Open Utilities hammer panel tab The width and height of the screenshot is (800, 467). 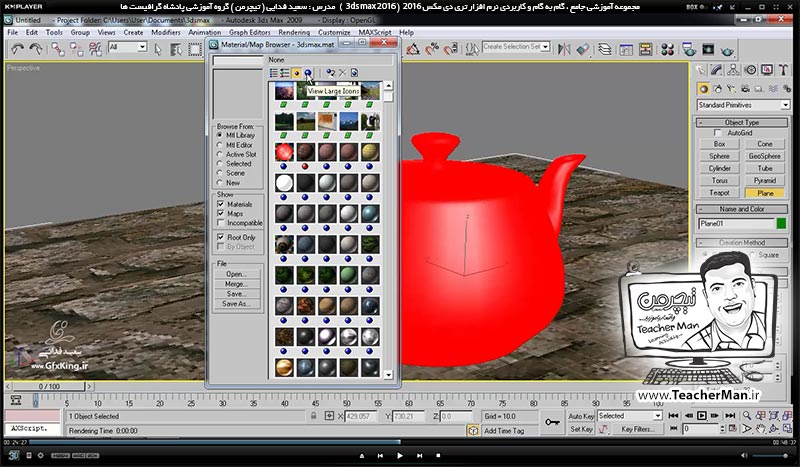pyautogui.click(x=783, y=69)
